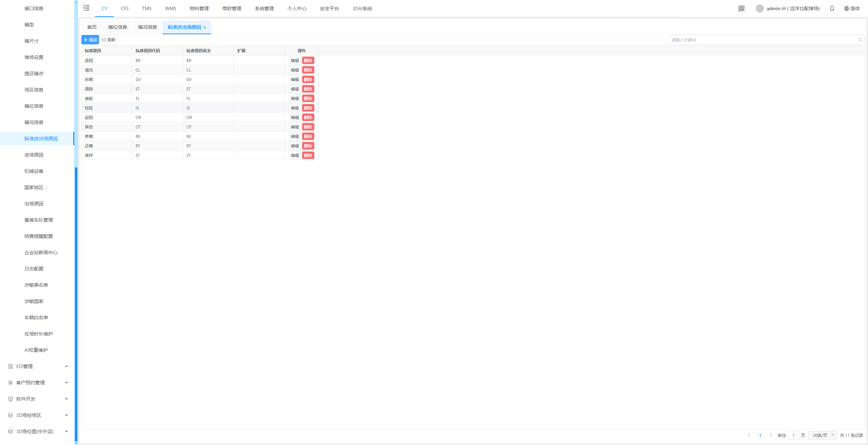868x445 pixels.
Task: Collapse the sidebar with hamburger icon
Action: (86, 8)
